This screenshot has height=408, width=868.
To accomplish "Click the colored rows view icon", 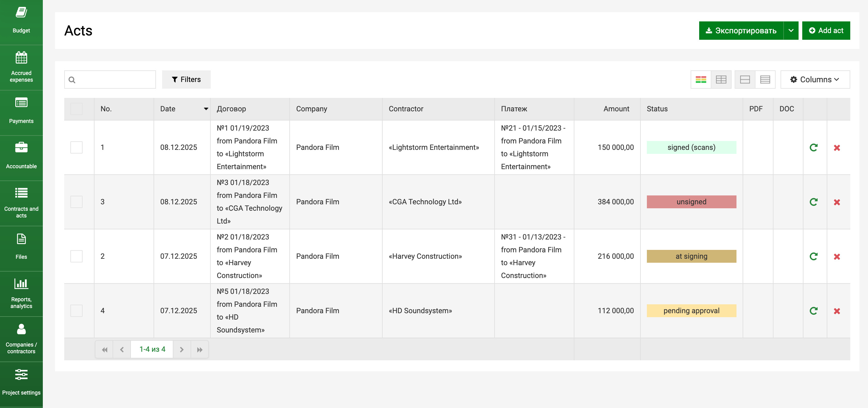I will pos(700,80).
